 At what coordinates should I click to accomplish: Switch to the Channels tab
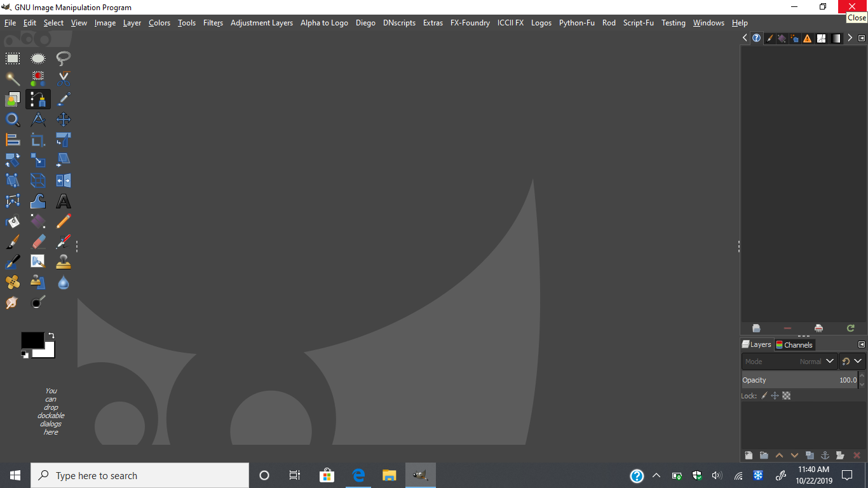[x=794, y=344]
